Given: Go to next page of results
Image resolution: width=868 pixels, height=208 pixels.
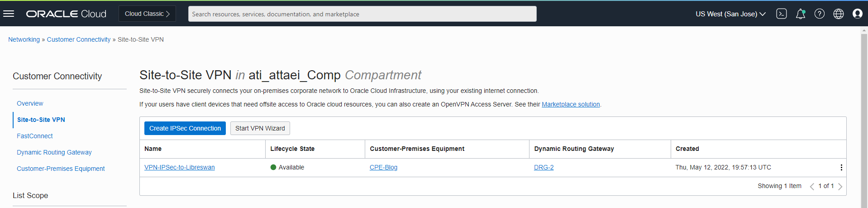Looking at the screenshot, I should tap(840, 186).
